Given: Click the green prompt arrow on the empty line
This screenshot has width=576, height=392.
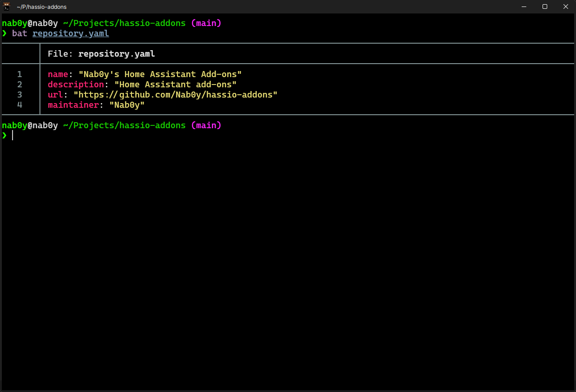Looking at the screenshot, I should pos(5,136).
